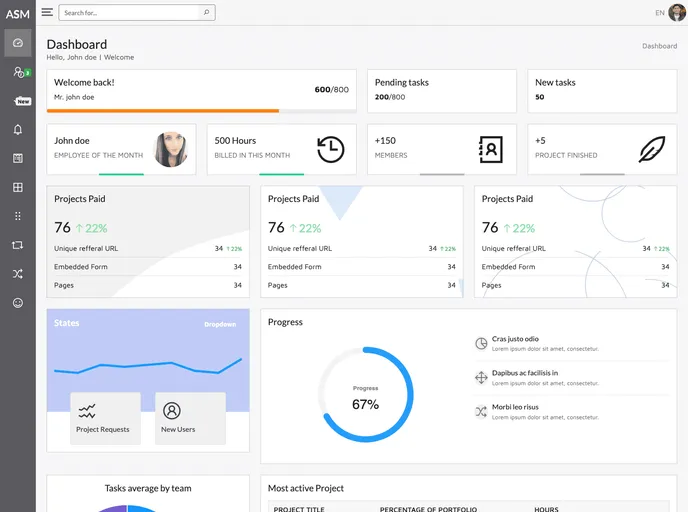Click the orange Welcome back progress bar
The image size is (688, 512).
(x=162, y=110)
